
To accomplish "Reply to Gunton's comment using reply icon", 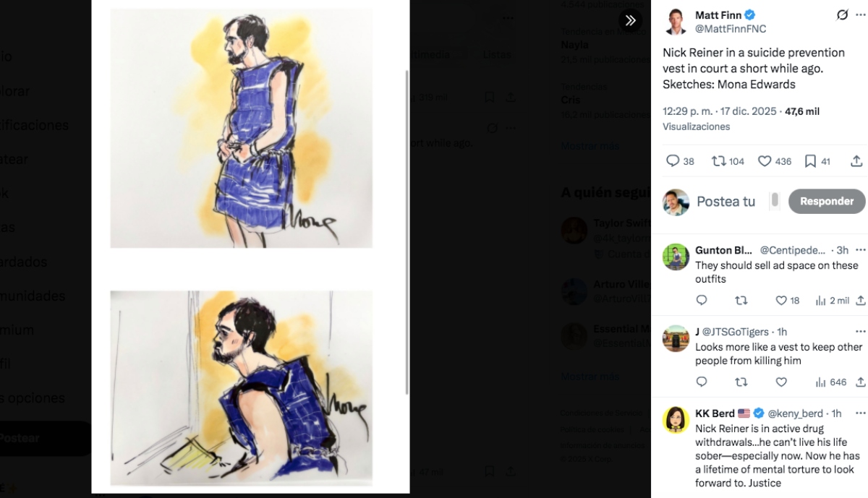I will [x=701, y=301].
